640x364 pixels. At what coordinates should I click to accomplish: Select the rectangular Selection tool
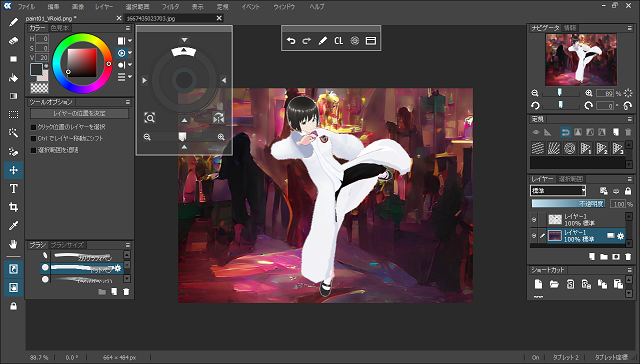point(13,115)
